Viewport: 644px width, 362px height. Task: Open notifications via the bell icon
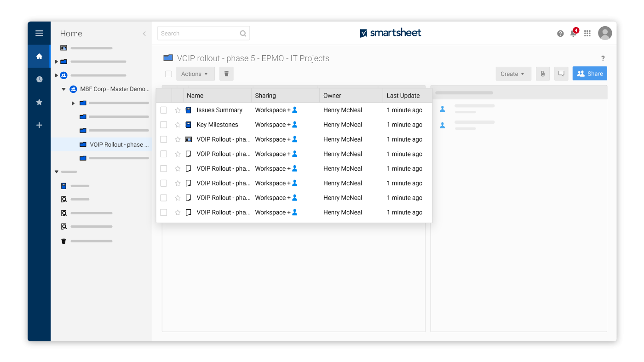coord(573,33)
